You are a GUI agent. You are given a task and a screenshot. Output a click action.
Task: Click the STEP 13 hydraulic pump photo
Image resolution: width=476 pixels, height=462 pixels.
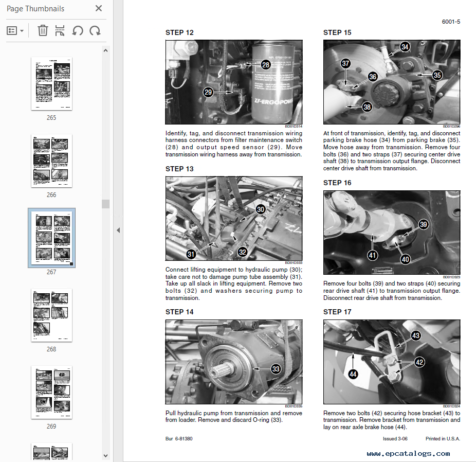[x=234, y=218]
